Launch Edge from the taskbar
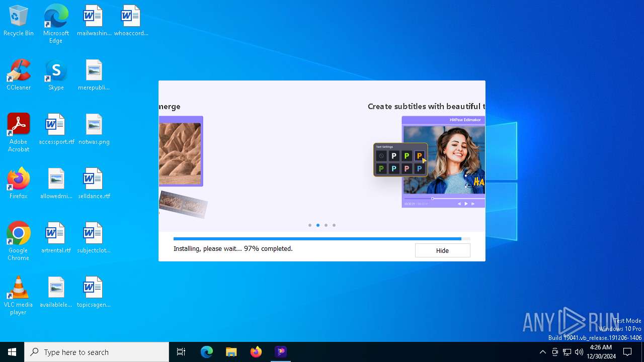Viewport: 644px width, 362px height. 207,352
